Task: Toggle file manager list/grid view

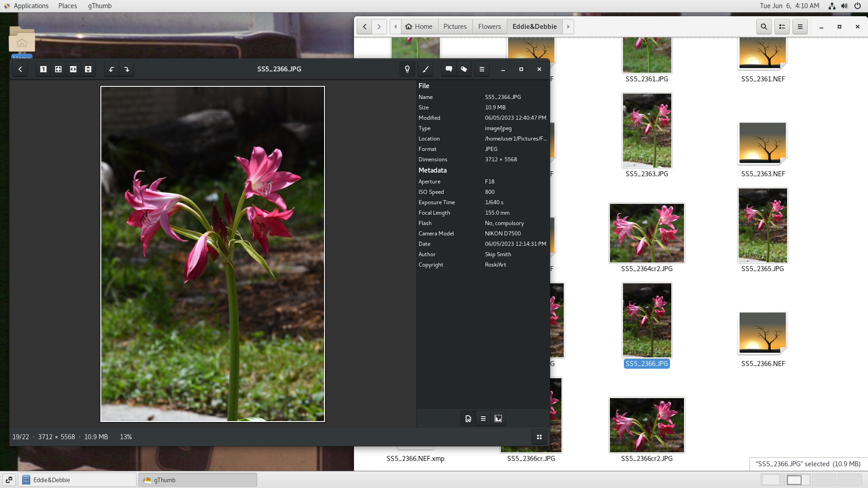Action: (x=782, y=27)
